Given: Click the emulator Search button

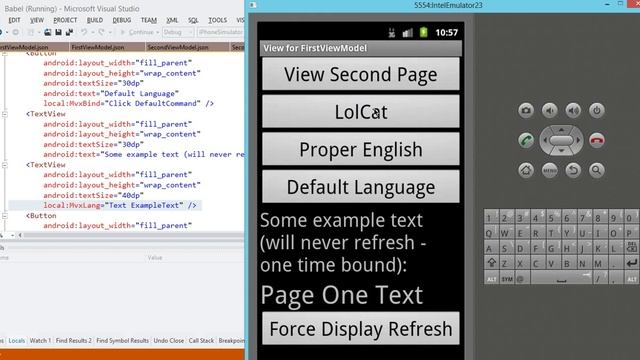Looking at the screenshot, I should coord(597,170).
